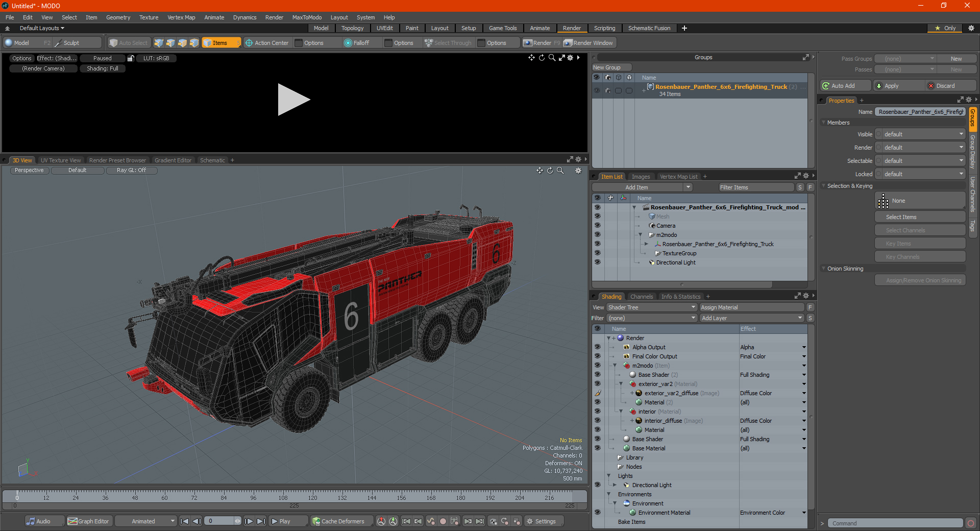This screenshot has width=980, height=531.
Task: Click the Assign Material button
Action: [x=752, y=307]
